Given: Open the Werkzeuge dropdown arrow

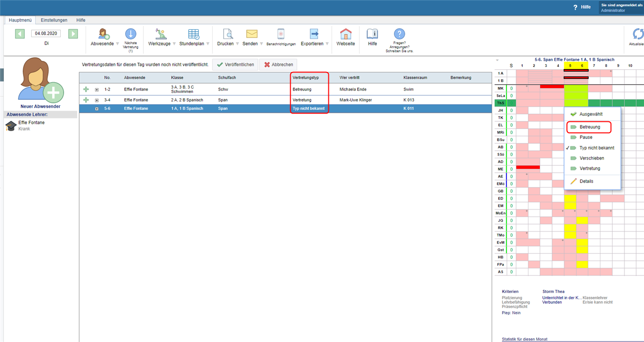Looking at the screenshot, I should pyautogui.click(x=174, y=44).
